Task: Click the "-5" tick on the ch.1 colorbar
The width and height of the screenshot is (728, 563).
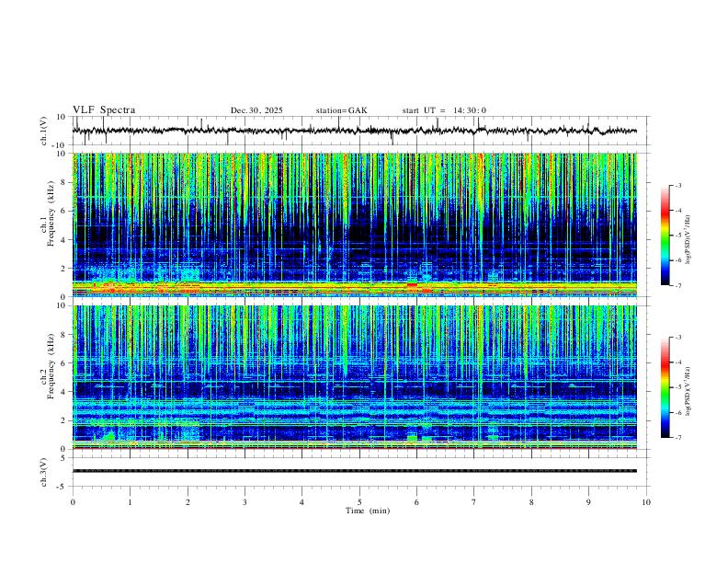Action: [x=677, y=236]
